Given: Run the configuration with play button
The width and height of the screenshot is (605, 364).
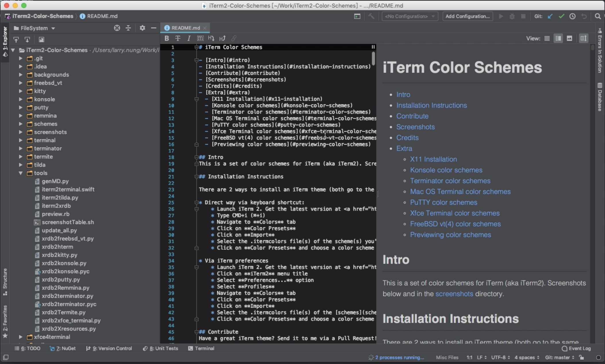Looking at the screenshot, I should [x=501, y=16].
